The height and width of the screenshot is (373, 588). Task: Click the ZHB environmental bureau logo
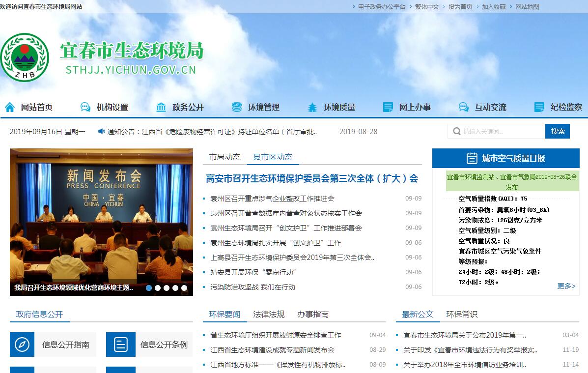coord(25,57)
